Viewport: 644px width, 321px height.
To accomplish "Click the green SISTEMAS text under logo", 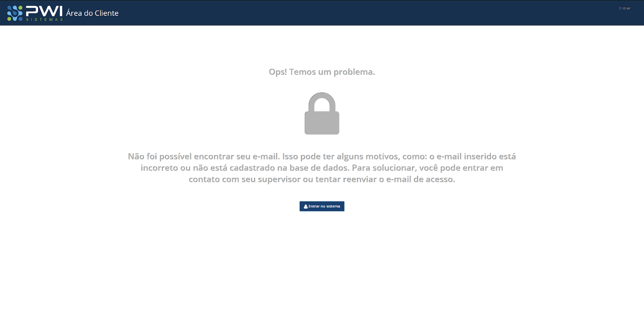I will tap(44, 20).
